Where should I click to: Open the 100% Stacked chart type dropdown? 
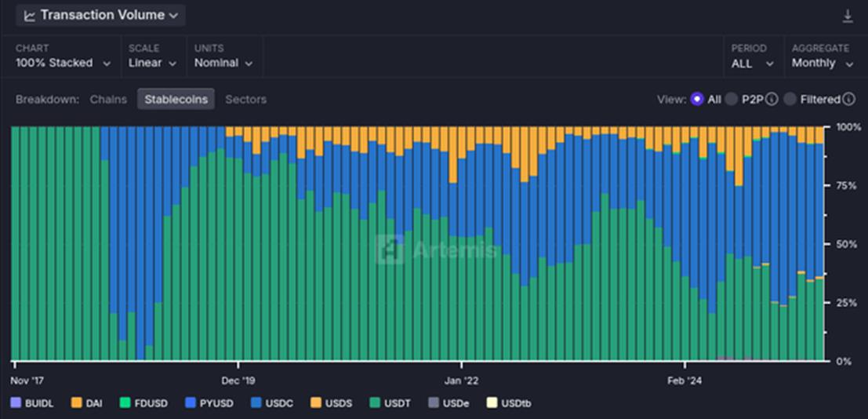pos(60,63)
